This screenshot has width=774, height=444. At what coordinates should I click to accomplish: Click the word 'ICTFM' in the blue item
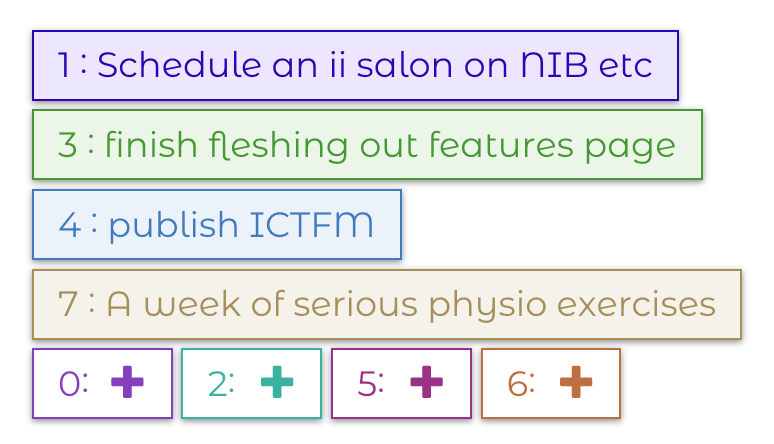310,225
